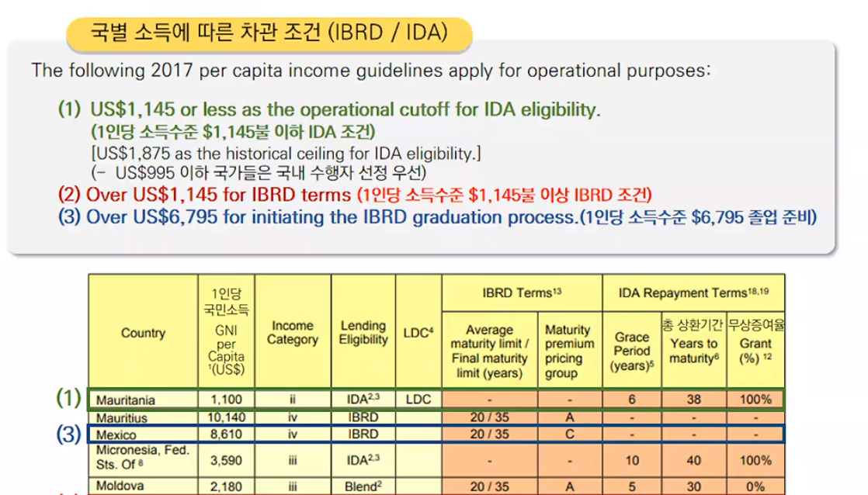Image resolution: width=868 pixels, height=495 pixels.
Task: Click Mauritius's GNI value '10,140'
Action: pos(227,417)
